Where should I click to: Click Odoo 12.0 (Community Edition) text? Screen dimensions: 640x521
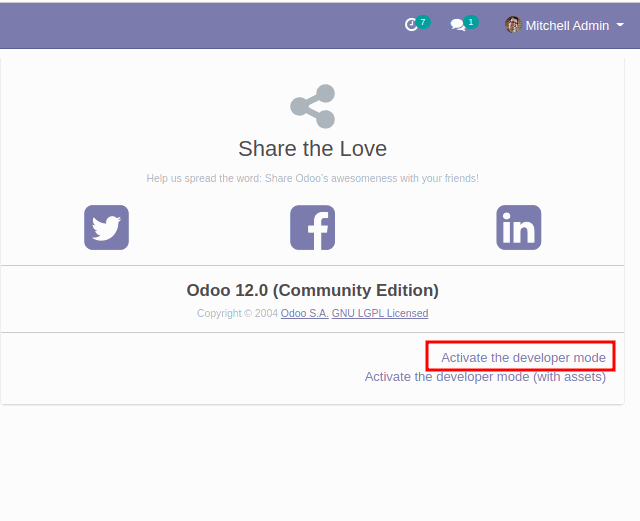click(313, 290)
